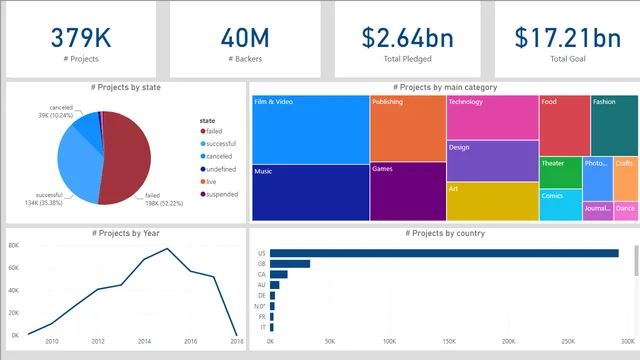The image size is (640, 360).
Task: Select the $2.64bn Total Pledged card
Action: point(407,39)
